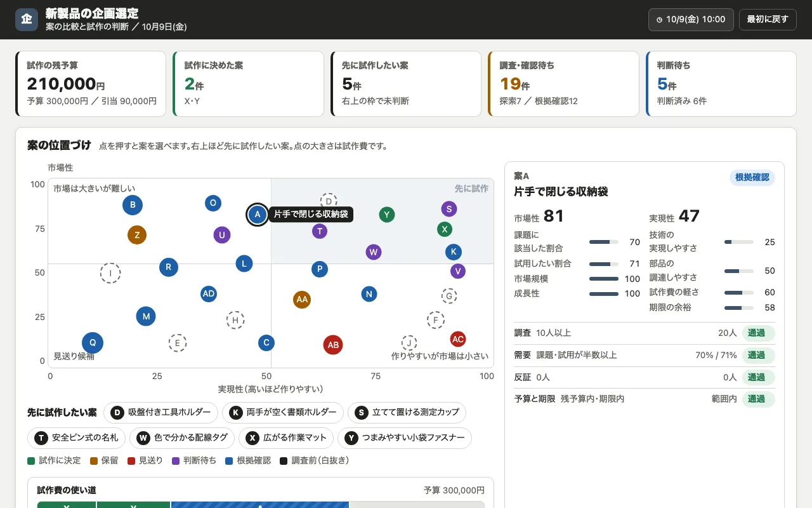Pick the dashed I point on the chart
Viewport: 812px width, 508px height.
(x=110, y=274)
